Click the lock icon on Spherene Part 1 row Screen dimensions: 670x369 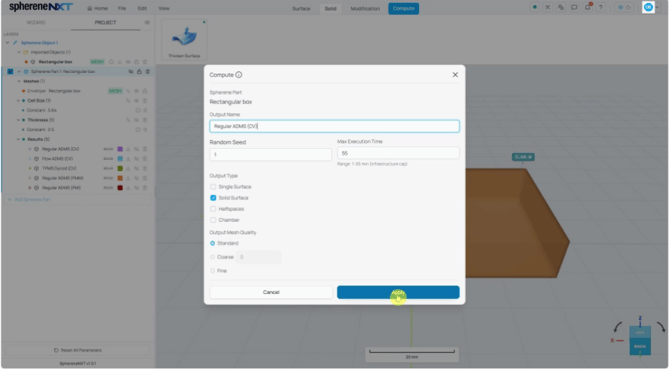click(x=139, y=72)
